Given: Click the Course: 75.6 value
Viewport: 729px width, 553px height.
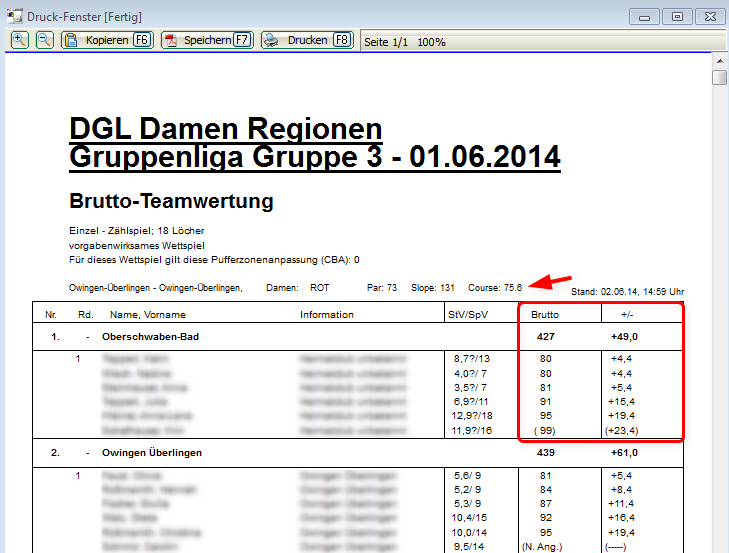Looking at the screenshot, I should (498, 287).
